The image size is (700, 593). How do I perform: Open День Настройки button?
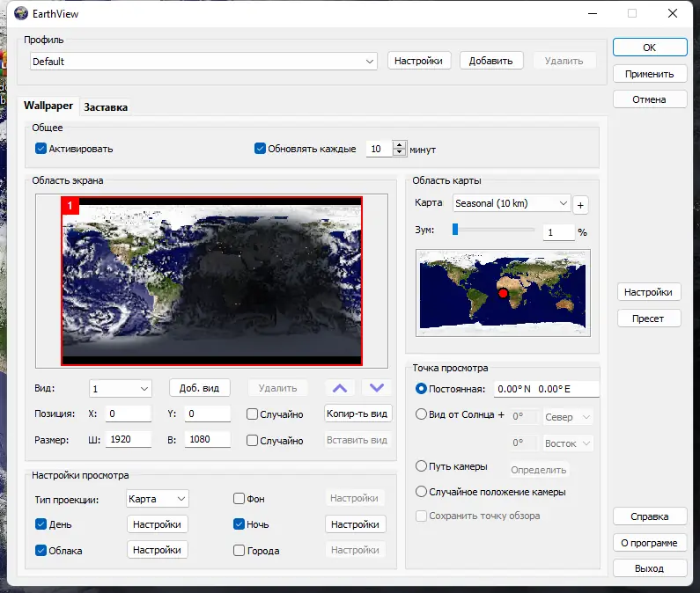click(x=157, y=524)
